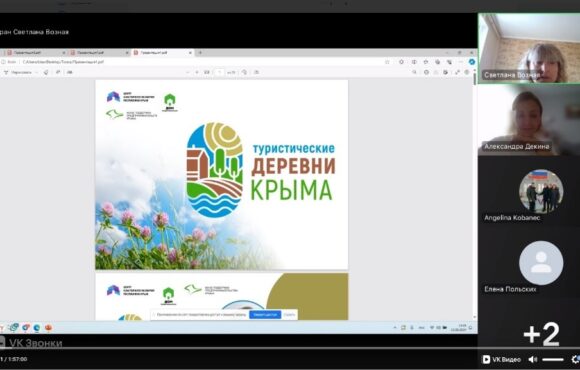The width and height of the screenshot is (580, 370).
Task: Open PDF viewer settings gear
Action: pyautogui.click(x=467, y=73)
